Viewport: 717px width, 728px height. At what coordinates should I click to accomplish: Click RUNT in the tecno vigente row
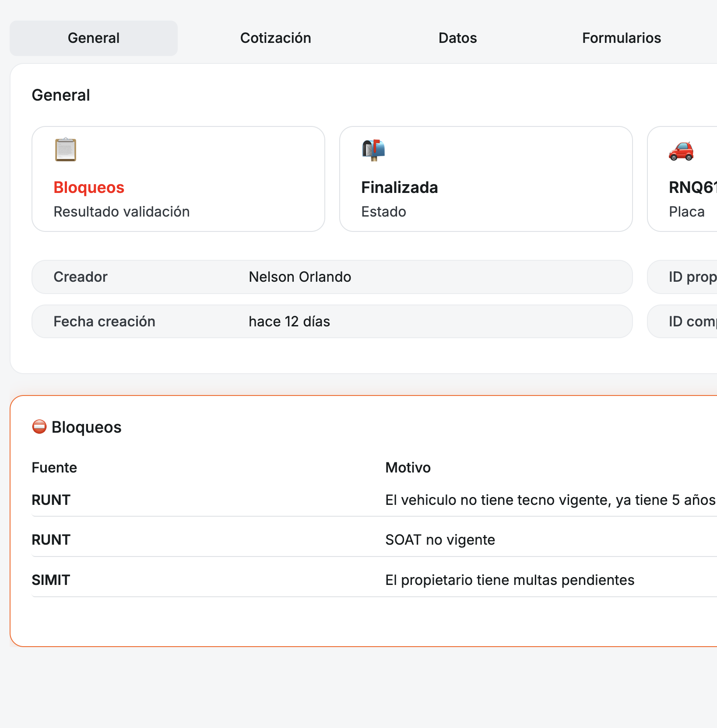(51, 500)
